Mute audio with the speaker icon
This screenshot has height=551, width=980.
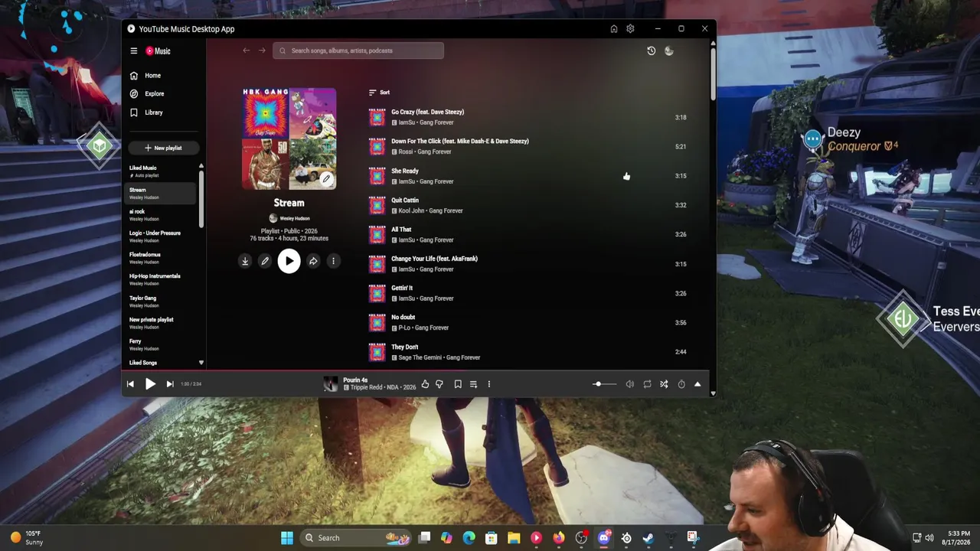pos(629,384)
